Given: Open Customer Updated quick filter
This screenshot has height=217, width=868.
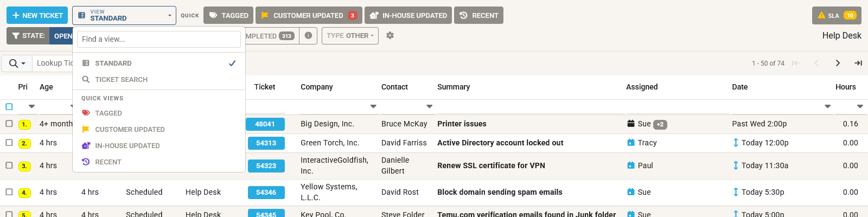Looking at the screenshot, I should (309, 15).
